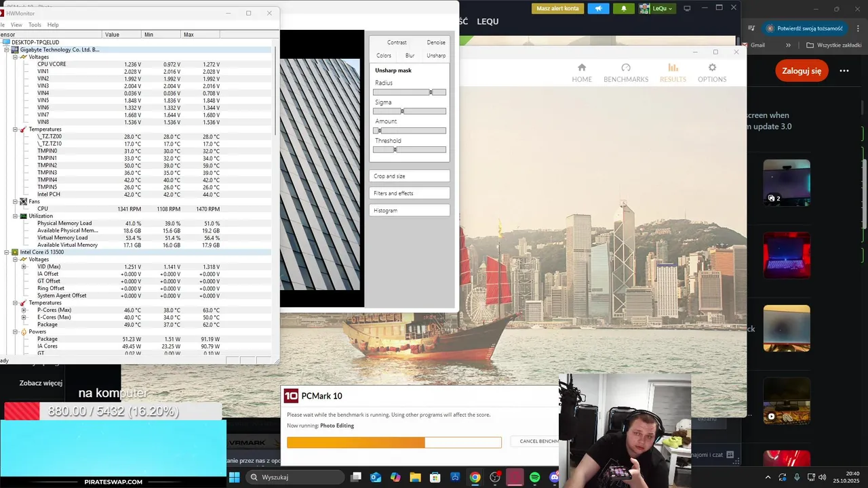Collapse the Intel Core i5 13500 node
Screen dimensions: 868x488
(7, 252)
